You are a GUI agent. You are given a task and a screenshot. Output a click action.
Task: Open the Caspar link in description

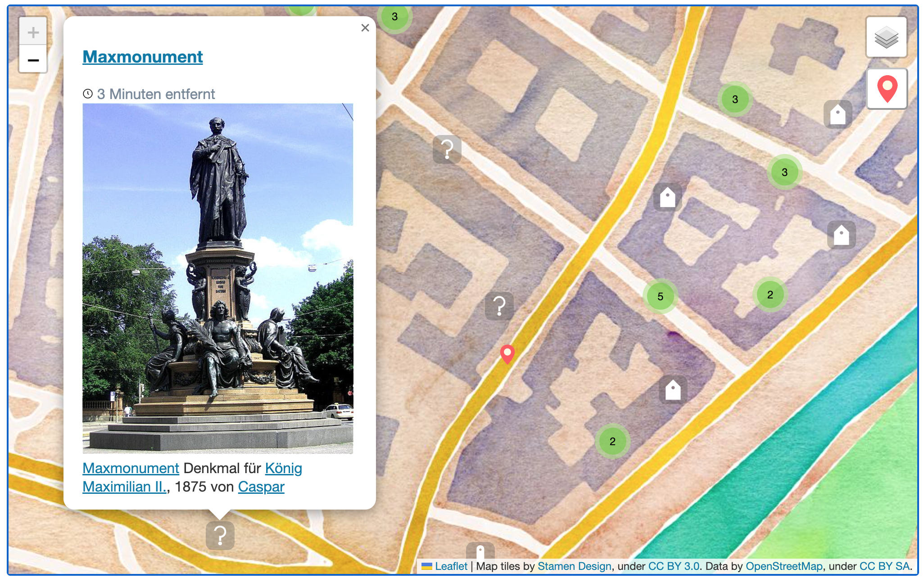pos(261,487)
